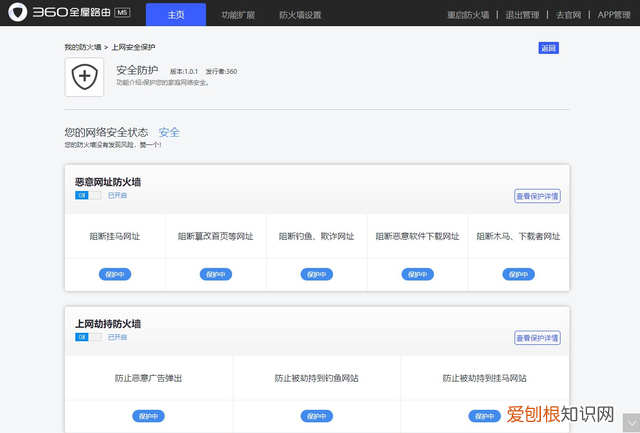640x433 pixels.
Task: Click 保护中 under 阻断钓鱼、欺诈网址
Action: point(317,274)
